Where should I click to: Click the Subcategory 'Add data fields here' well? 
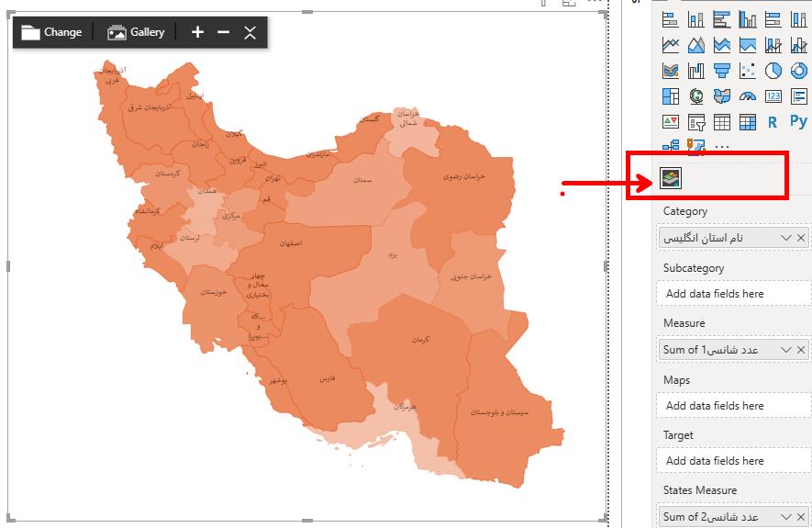[x=734, y=294]
